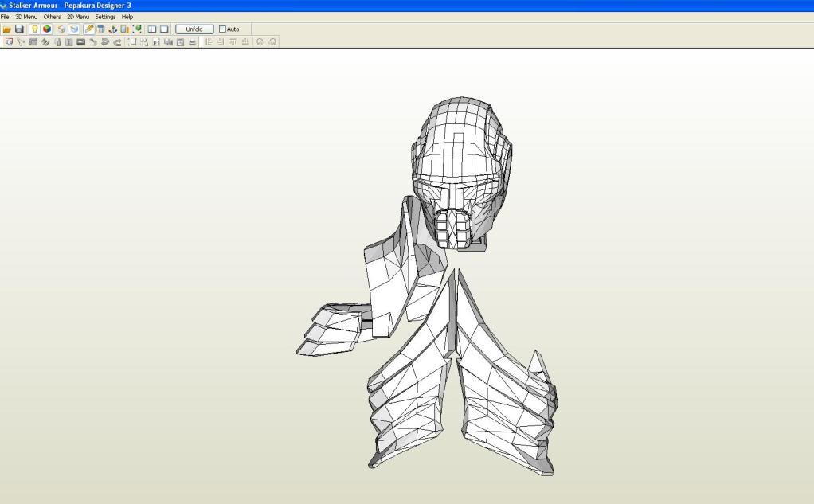
Task: Toggle the multicolored cube texture icon
Action: click(x=47, y=29)
